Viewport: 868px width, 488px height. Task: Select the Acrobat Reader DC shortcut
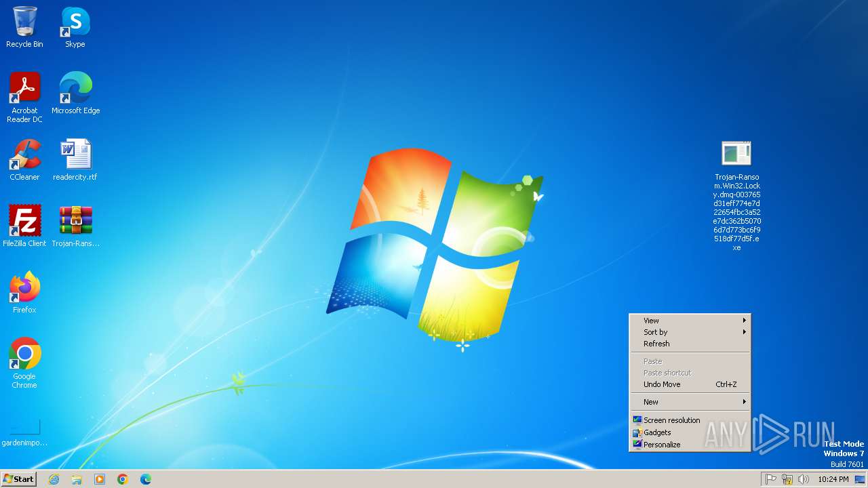[24, 98]
